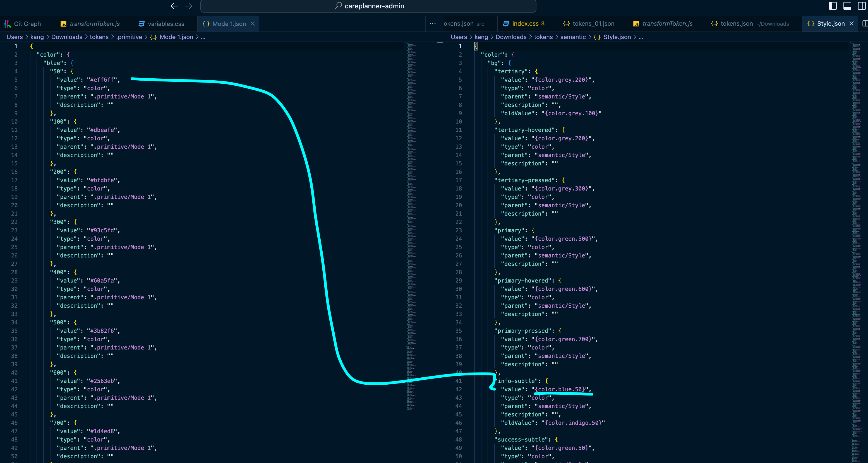Click Users in left breadcrumb

coord(15,37)
